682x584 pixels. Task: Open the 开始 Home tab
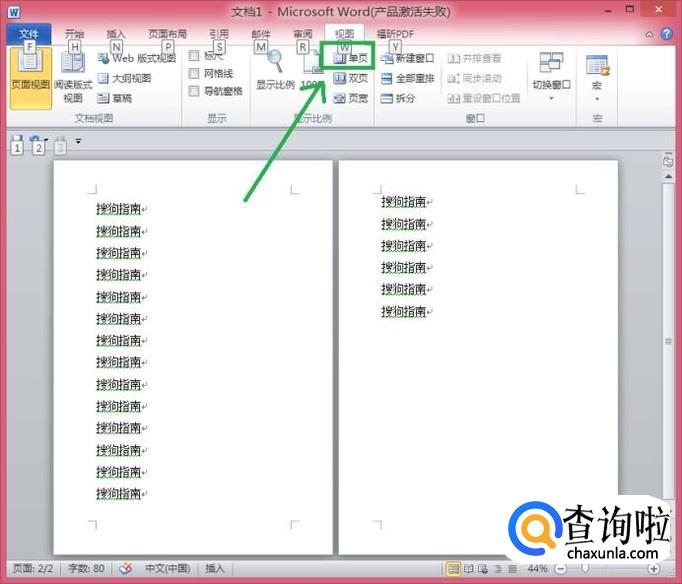74,34
